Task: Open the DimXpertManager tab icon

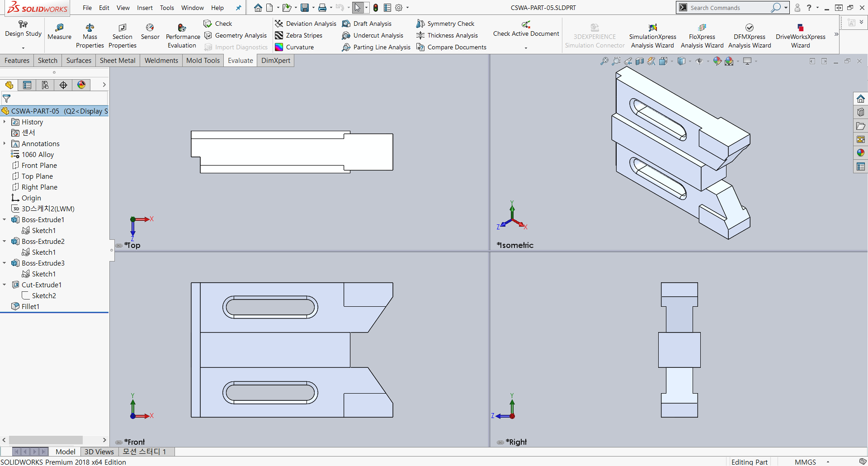Action: pyautogui.click(x=63, y=85)
